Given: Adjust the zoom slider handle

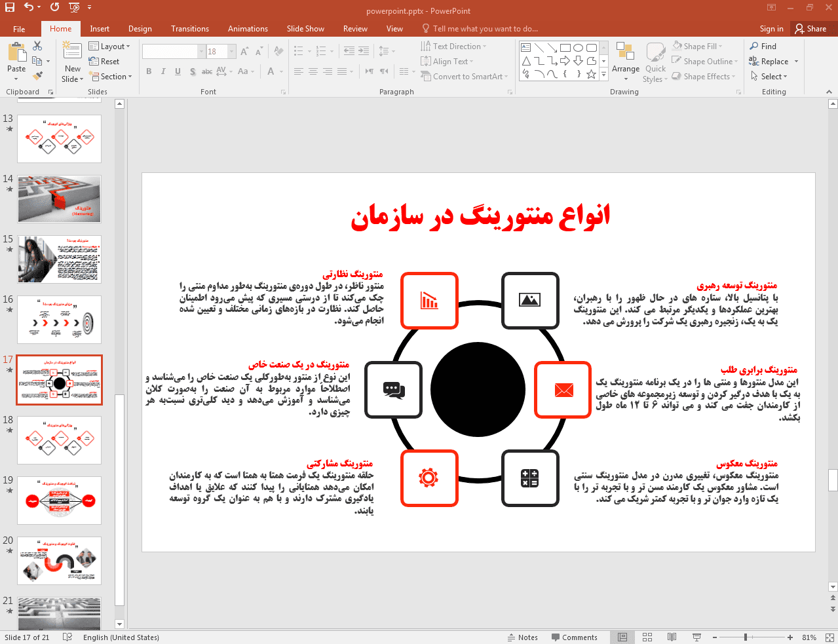Looking at the screenshot, I should click(x=746, y=637).
